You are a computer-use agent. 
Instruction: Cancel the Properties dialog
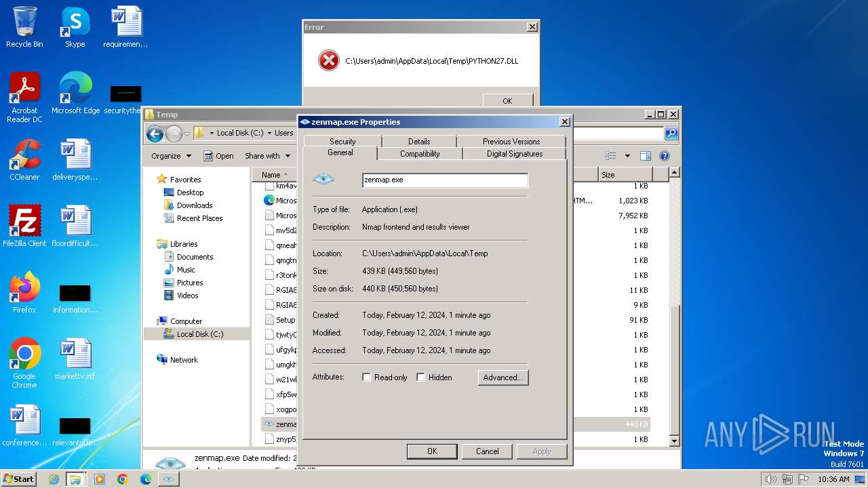(x=487, y=451)
